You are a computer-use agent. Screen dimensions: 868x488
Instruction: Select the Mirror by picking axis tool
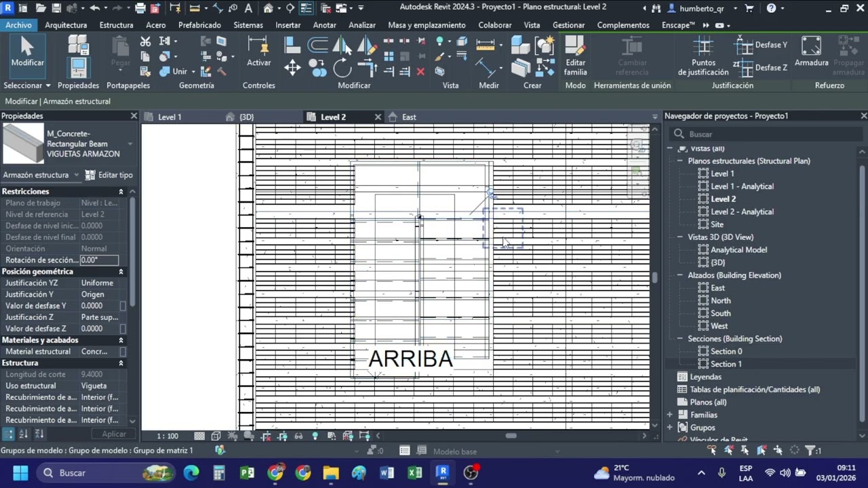(342, 45)
